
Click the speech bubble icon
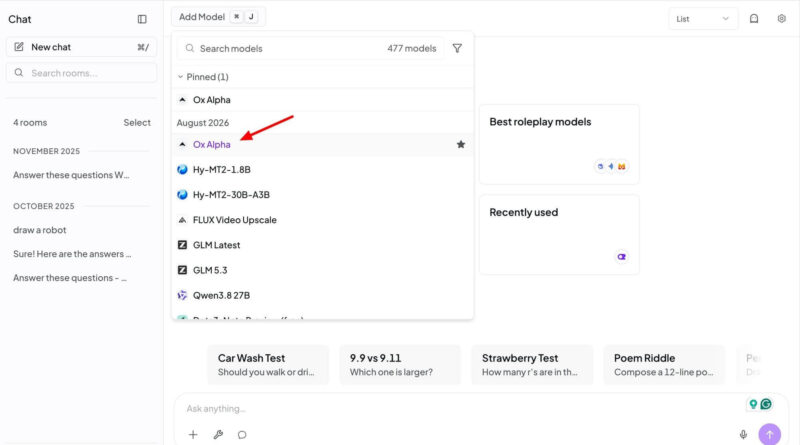point(242,435)
